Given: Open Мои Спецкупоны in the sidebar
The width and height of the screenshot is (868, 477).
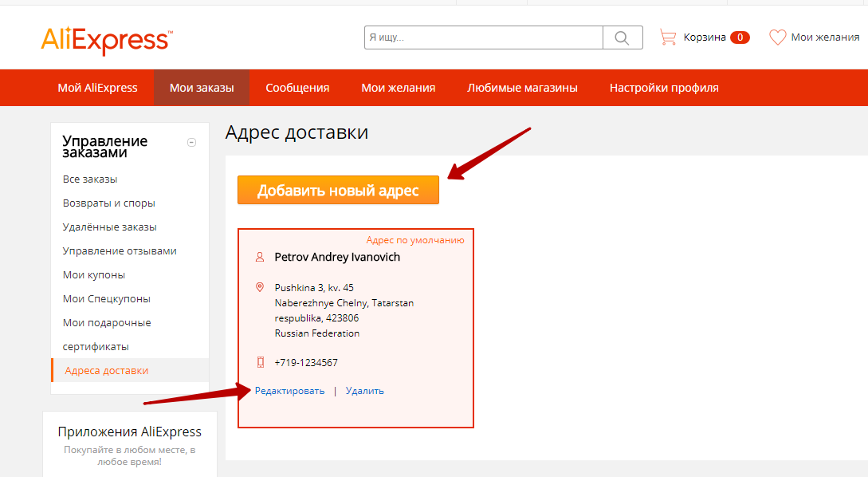Looking at the screenshot, I should click(x=106, y=298).
